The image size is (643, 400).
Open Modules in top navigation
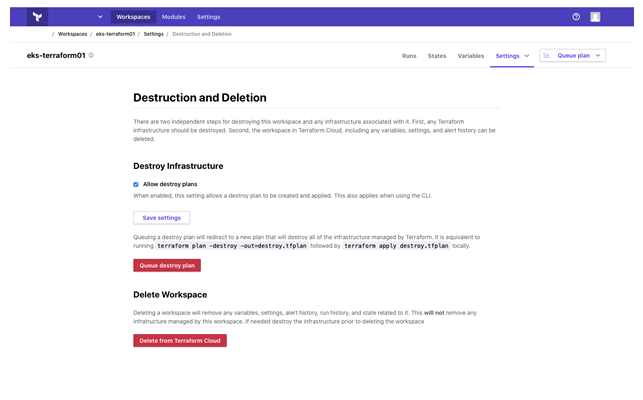(173, 17)
